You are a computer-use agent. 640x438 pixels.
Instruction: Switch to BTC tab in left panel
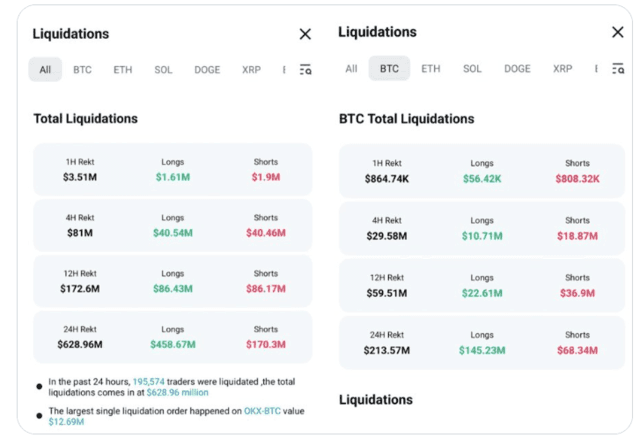pyautogui.click(x=82, y=70)
